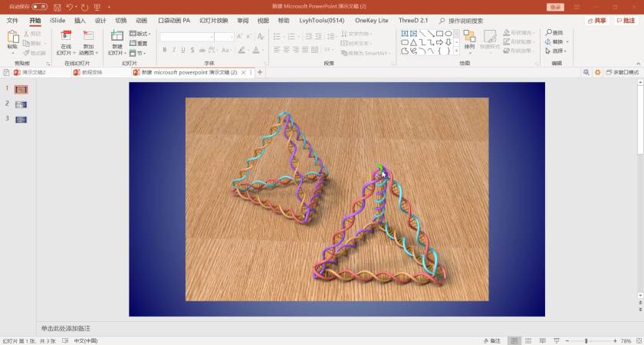Image resolution: width=644 pixels, height=345 pixels.
Task: Expand the Replace dropdown arrow
Action: click(567, 42)
